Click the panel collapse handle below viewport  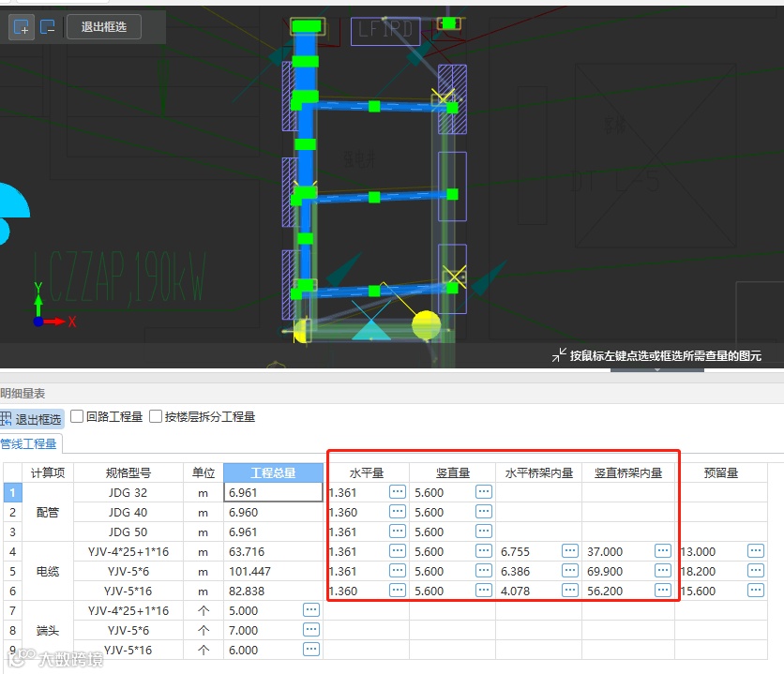[x=657, y=369]
